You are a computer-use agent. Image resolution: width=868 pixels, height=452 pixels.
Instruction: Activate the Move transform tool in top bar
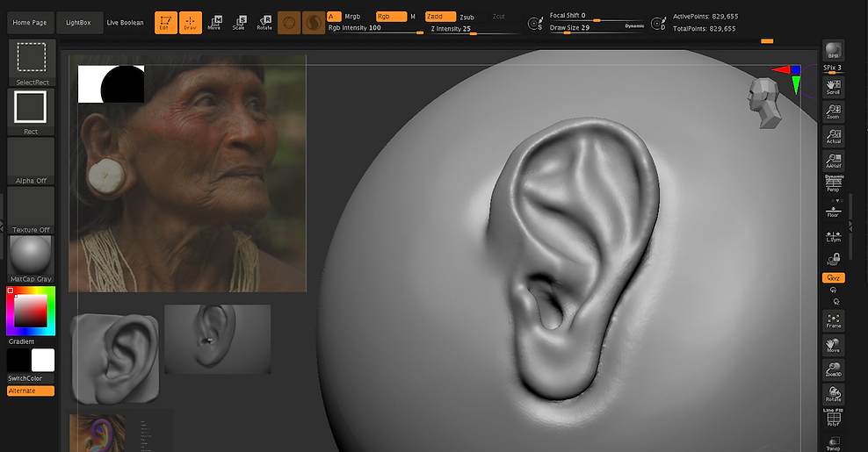[214, 23]
